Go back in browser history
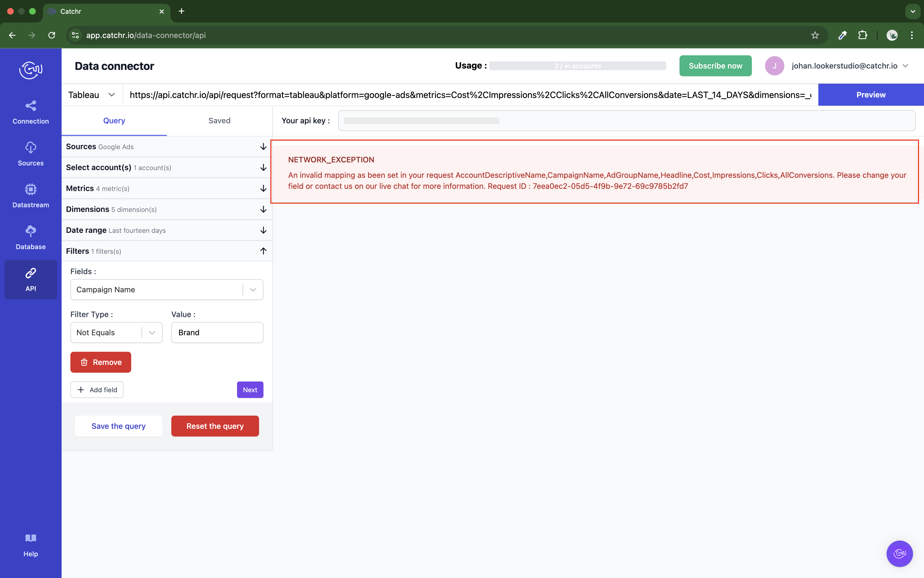 [x=12, y=35]
